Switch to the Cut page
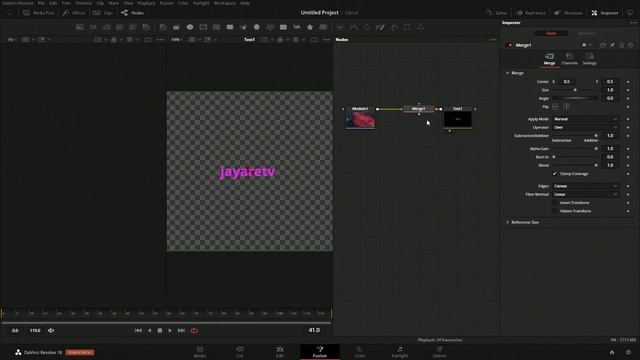The image size is (640, 360). tap(240, 352)
